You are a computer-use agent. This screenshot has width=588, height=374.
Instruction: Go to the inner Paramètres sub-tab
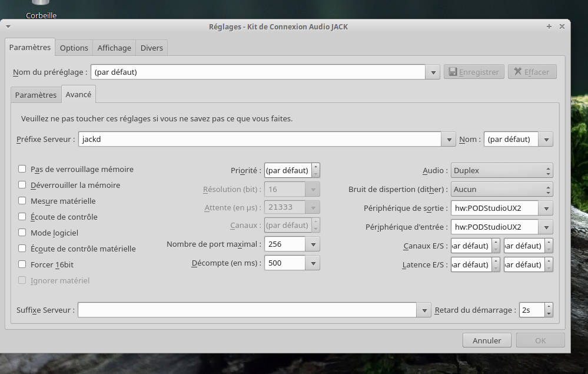point(36,95)
